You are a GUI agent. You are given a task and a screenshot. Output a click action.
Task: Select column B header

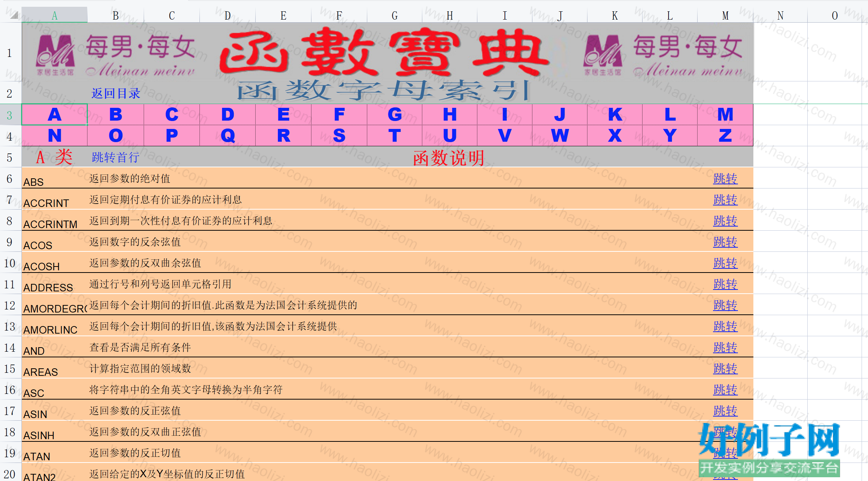[x=116, y=15]
